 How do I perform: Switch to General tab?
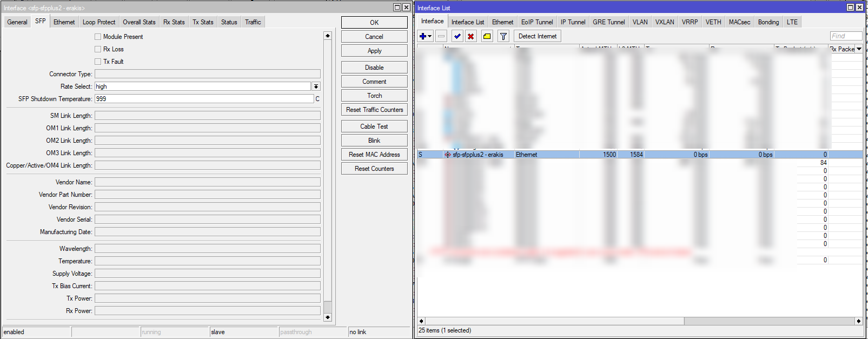(x=17, y=22)
